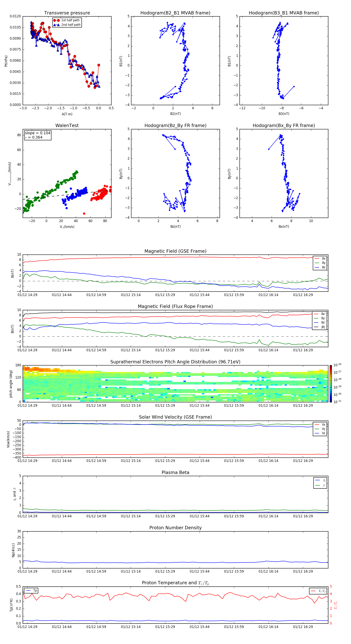351x644 pixels.
Task: Click '|B|' in flux rope frame legend
Action: point(320,327)
